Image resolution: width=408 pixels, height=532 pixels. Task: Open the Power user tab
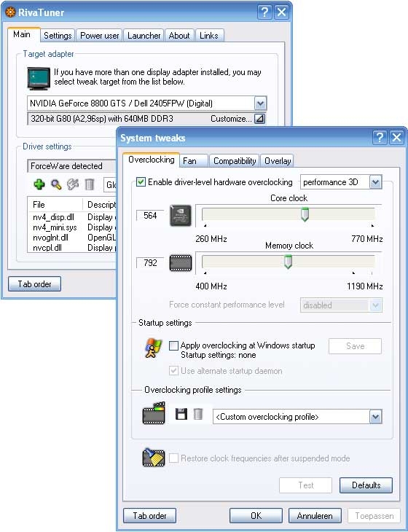tap(99, 36)
